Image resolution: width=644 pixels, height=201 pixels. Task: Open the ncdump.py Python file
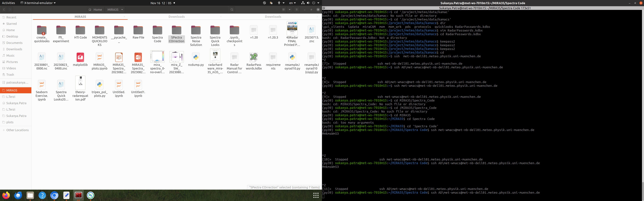click(196, 57)
